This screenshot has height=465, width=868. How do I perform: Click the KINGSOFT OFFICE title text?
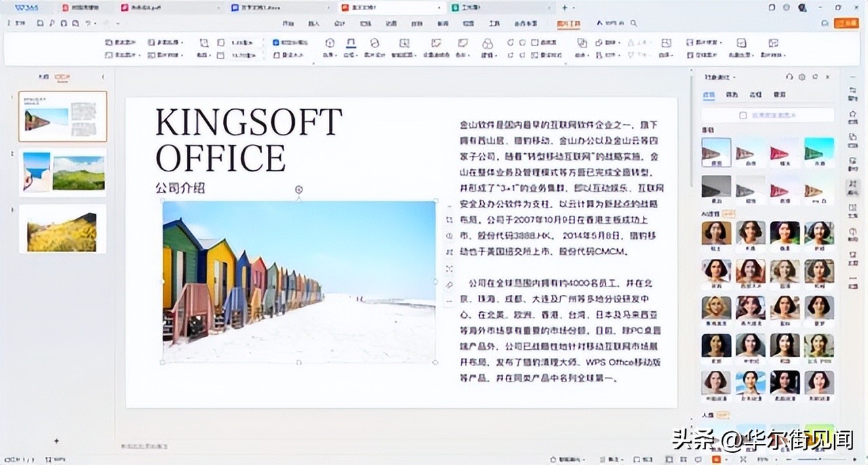pyautogui.click(x=248, y=140)
